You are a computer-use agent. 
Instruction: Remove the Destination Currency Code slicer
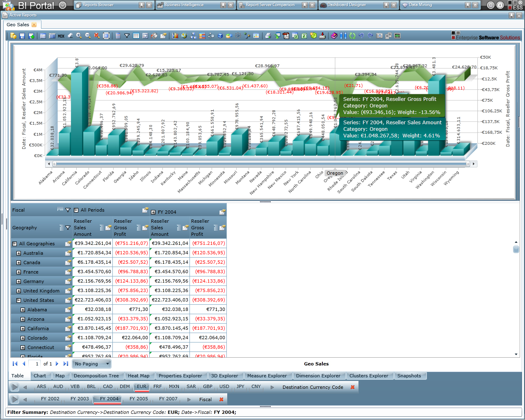point(353,387)
